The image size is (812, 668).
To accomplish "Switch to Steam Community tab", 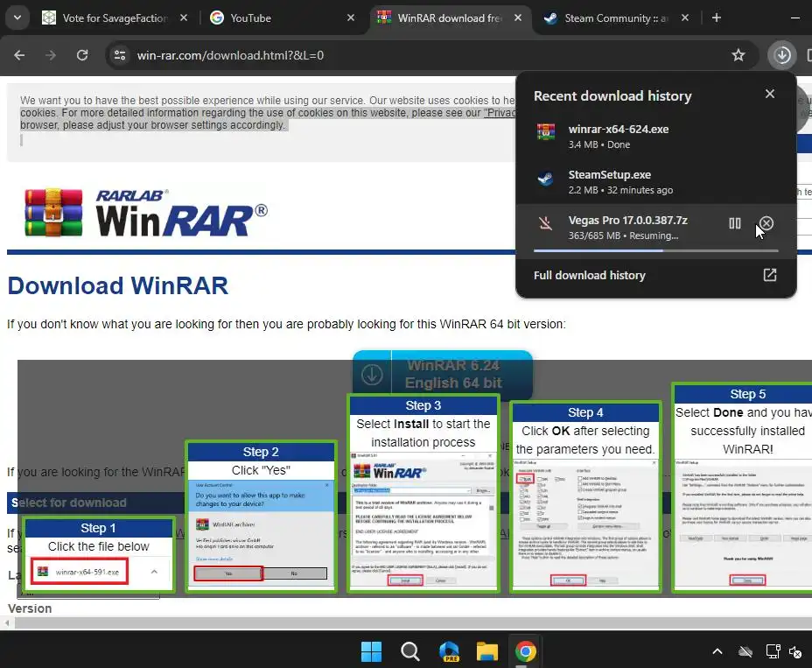I will (x=616, y=18).
